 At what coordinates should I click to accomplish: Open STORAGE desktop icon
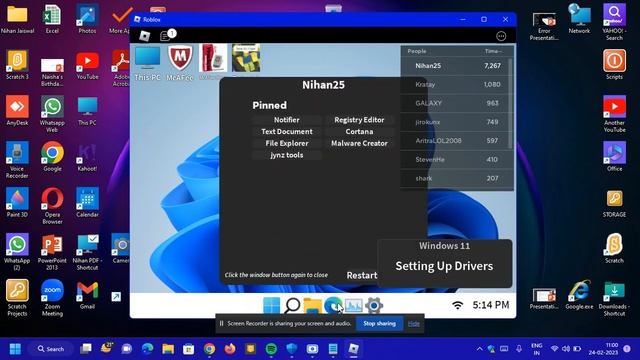coord(614,203)
